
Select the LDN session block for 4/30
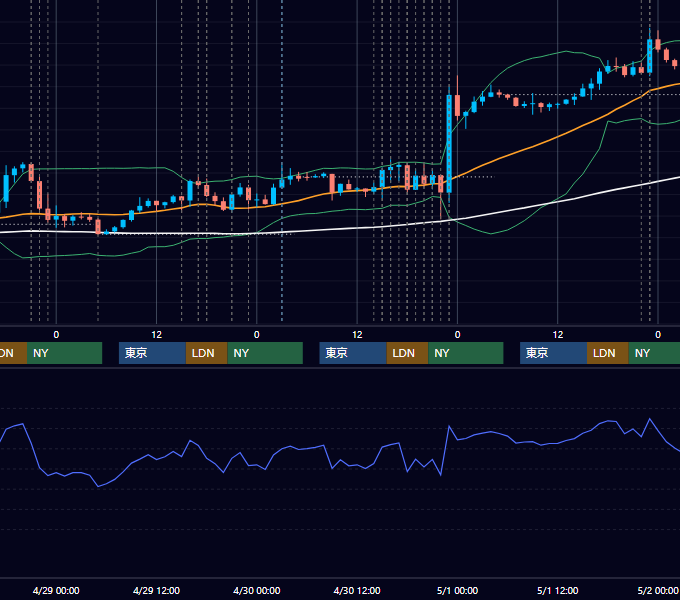pos(407,353)
